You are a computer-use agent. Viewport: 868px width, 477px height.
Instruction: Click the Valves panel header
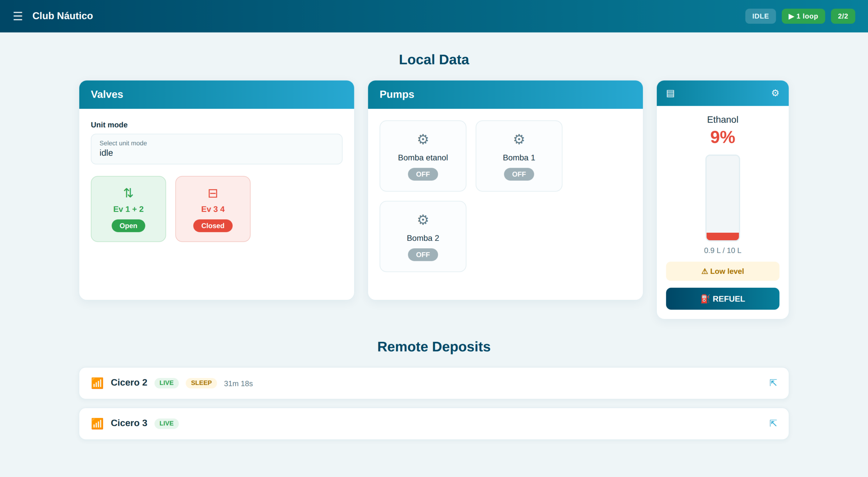click(x=217, y=95)
